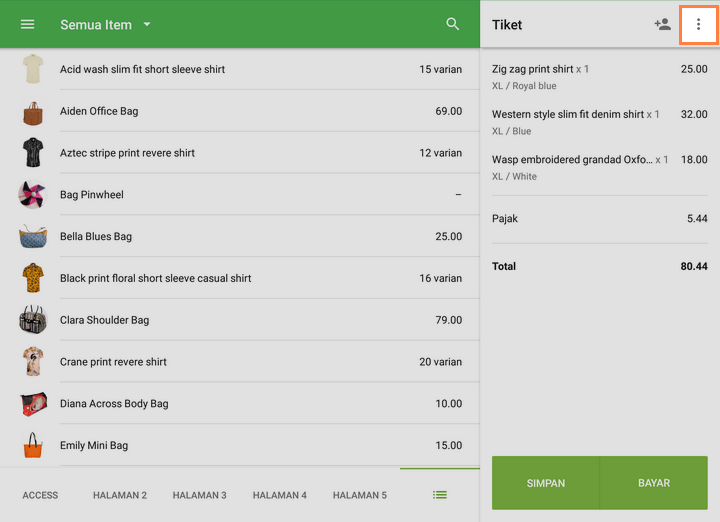Viewport: 720px width, 522px height.
Task: Pick Black print floral short sleeve casual shirt
Action: coord(155,278)
